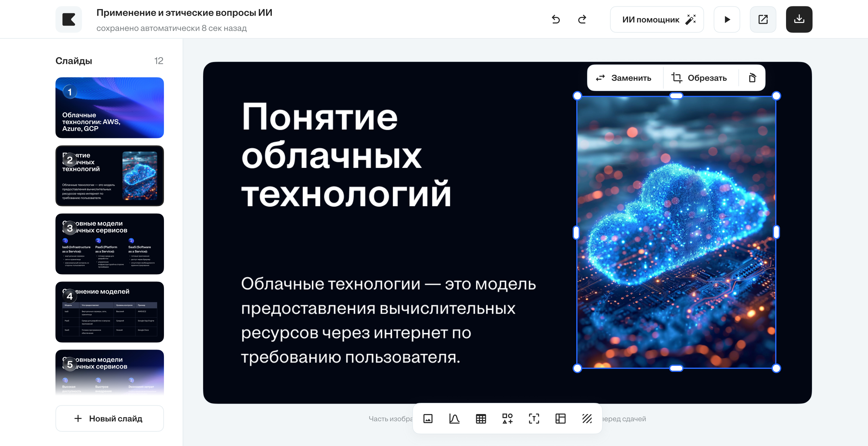Open the ИИ помощник assistant
868x446 pixels.
click(657, 20)
